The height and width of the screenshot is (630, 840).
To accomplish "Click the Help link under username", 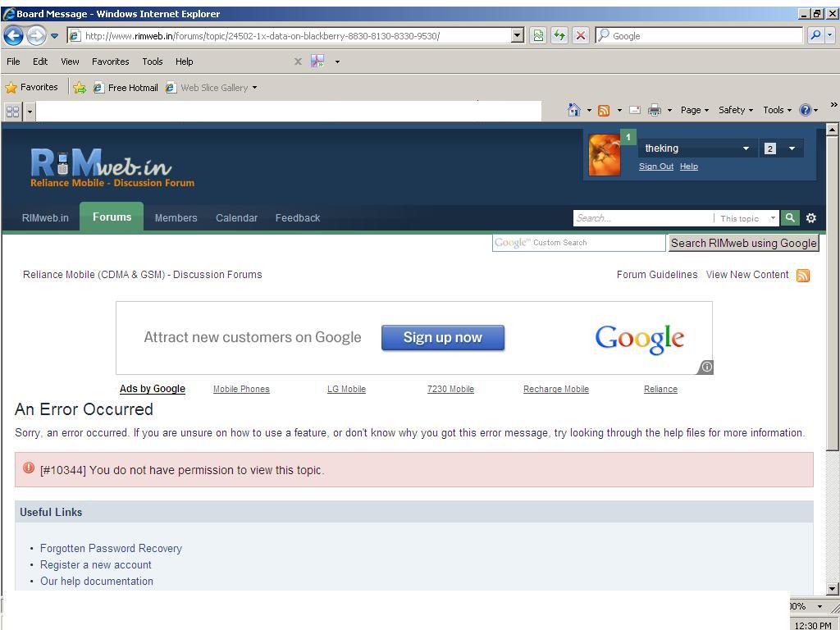I will click(689, 166).
